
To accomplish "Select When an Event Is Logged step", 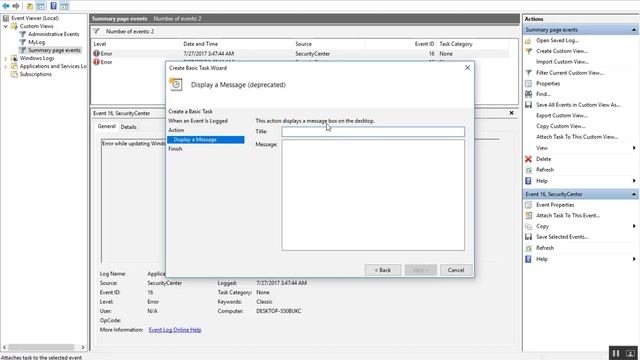I will [x=198, y=121].
